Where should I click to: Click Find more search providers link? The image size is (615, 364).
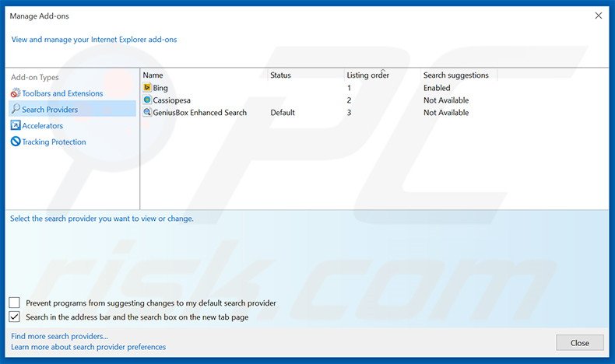coord(59,336)
